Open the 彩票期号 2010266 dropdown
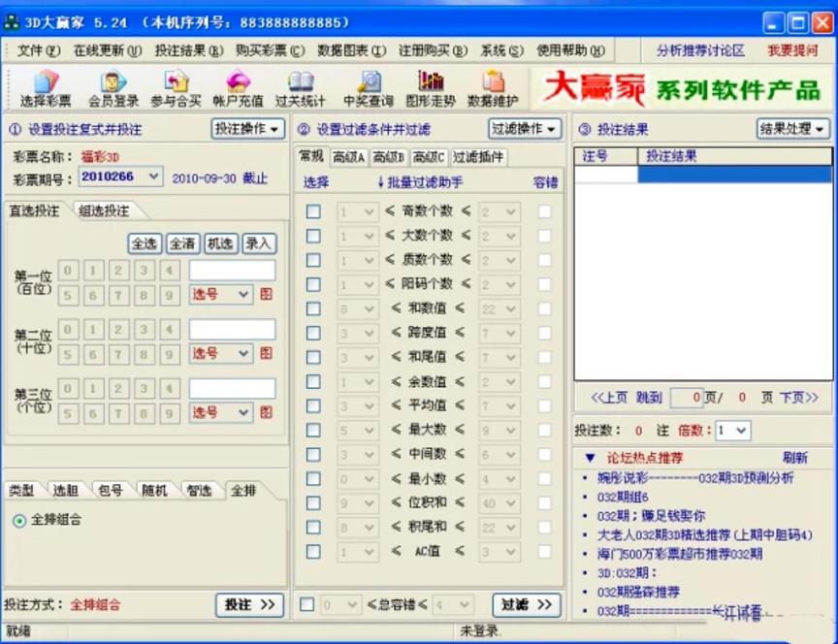 click(154, 177)
